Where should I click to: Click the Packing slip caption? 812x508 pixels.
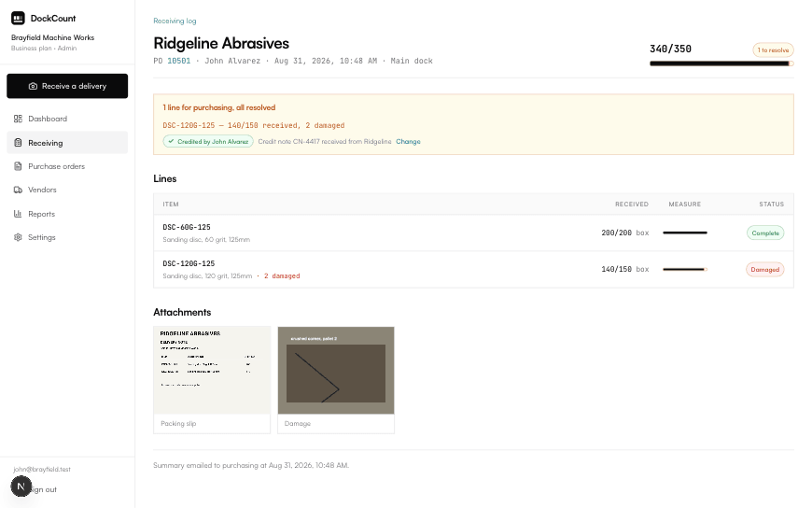(178, 424)
